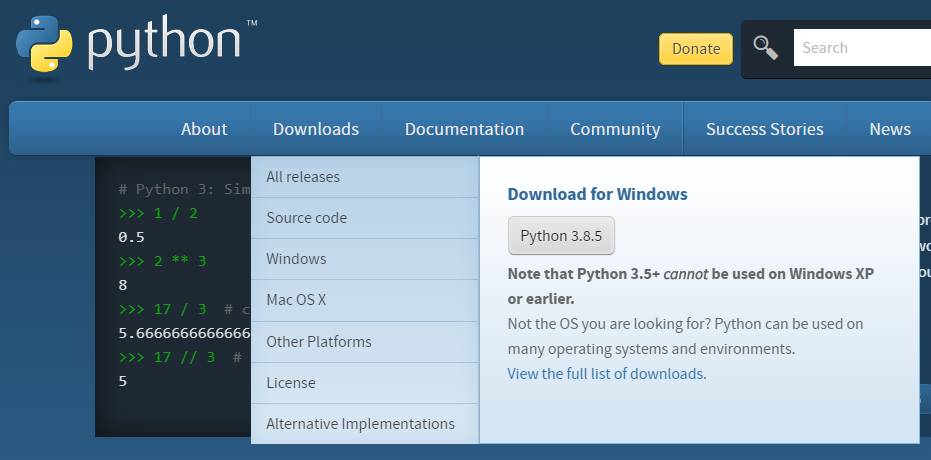This screenshot has width=931, height=460.
Task: Open the Documentation menu
Action: (x=464, y=129)
